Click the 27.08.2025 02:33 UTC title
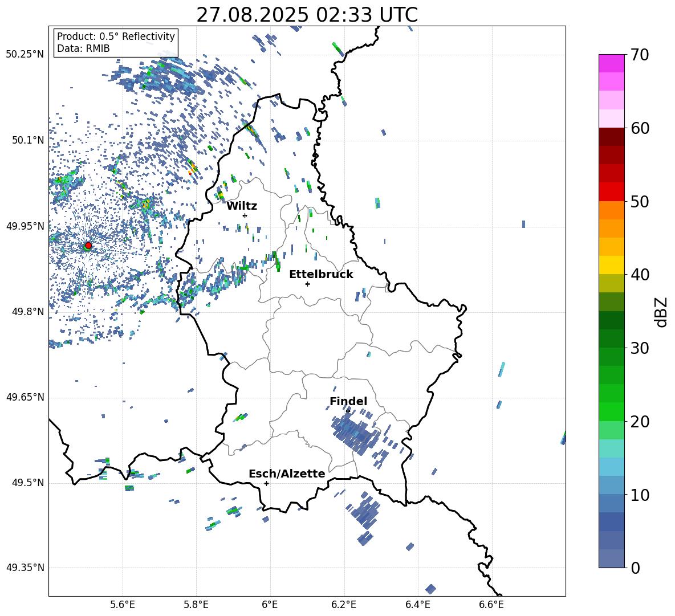Screen dimensions: 675x616 (307, 15)
